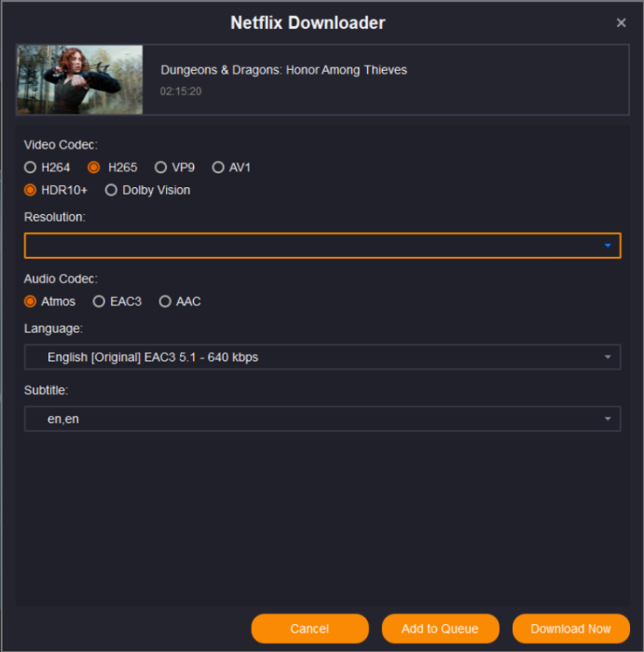Viewport: 644px width, 652px height.
Task: Click the duration 02:15:20
Action: coord(181,91)
